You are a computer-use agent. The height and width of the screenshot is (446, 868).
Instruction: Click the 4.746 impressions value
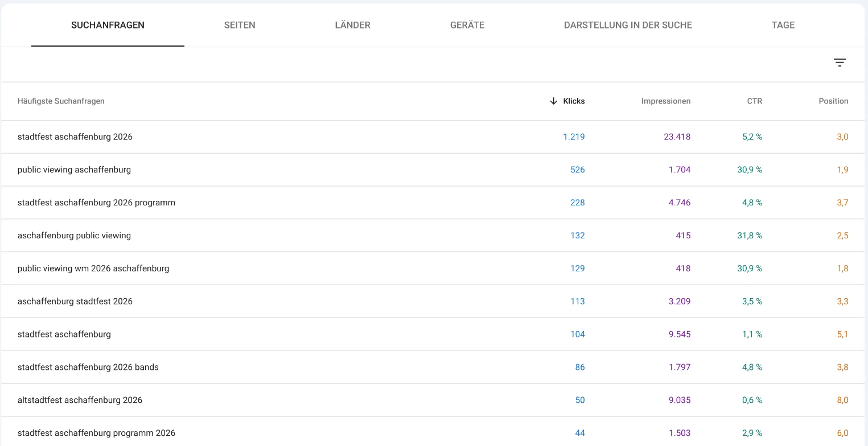click(x=679, y=203)
